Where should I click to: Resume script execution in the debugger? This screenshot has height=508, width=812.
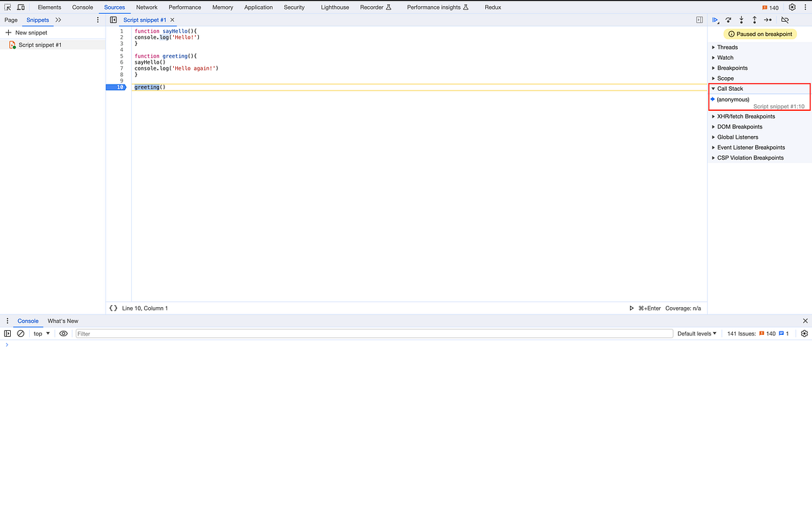click(715, 20)
